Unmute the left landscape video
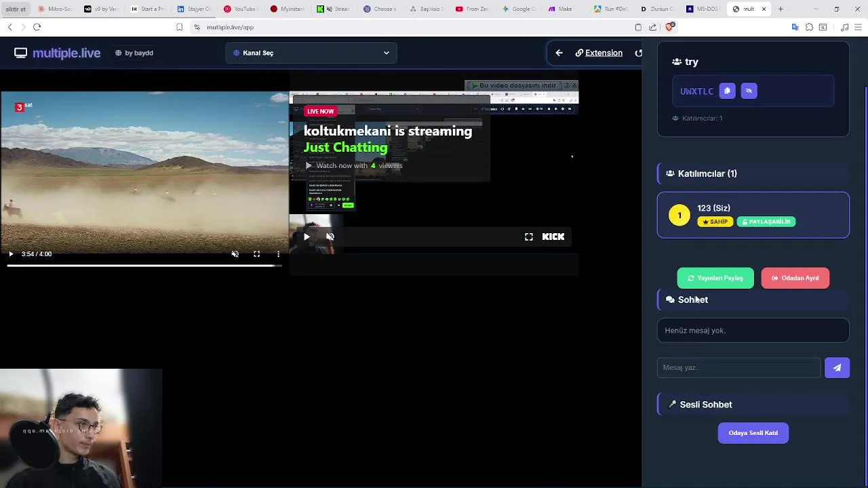868x488 pixels. point(235,254)
